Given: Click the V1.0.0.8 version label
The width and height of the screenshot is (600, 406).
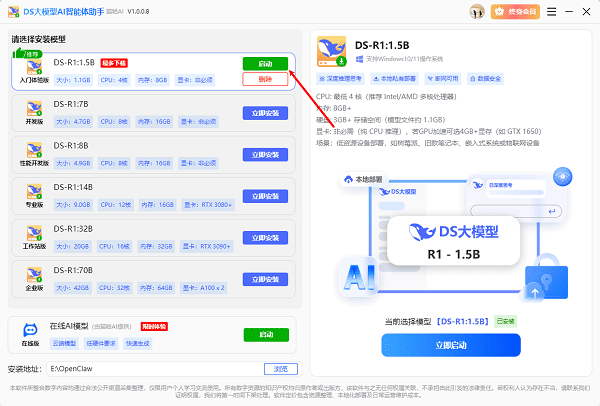Looking at the screenshot, I should 138,12.
